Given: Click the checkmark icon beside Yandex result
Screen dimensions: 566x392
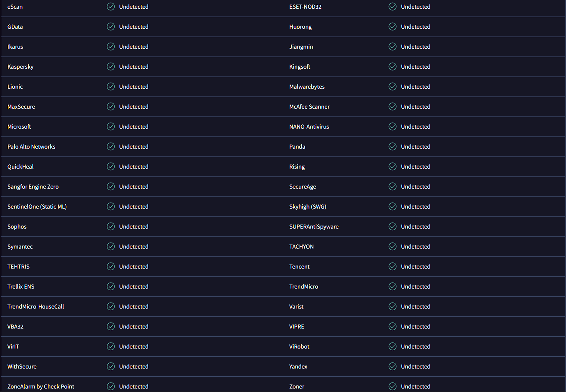Looking at the screenshot, I should pos(393,366).
